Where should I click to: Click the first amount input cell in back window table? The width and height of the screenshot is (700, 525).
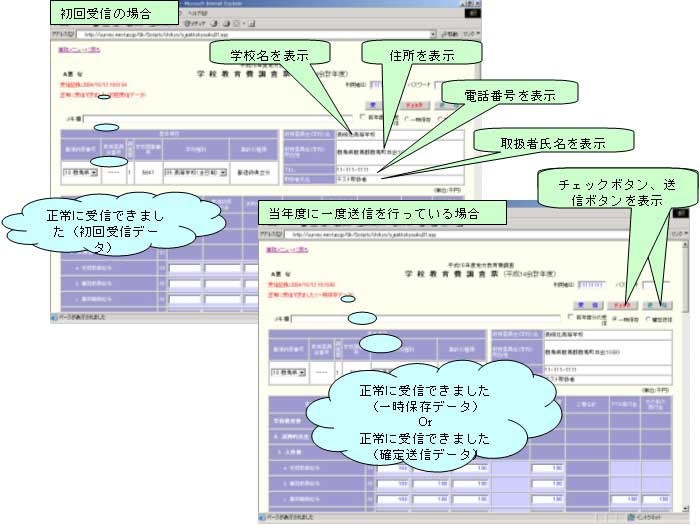click(185, 268)
